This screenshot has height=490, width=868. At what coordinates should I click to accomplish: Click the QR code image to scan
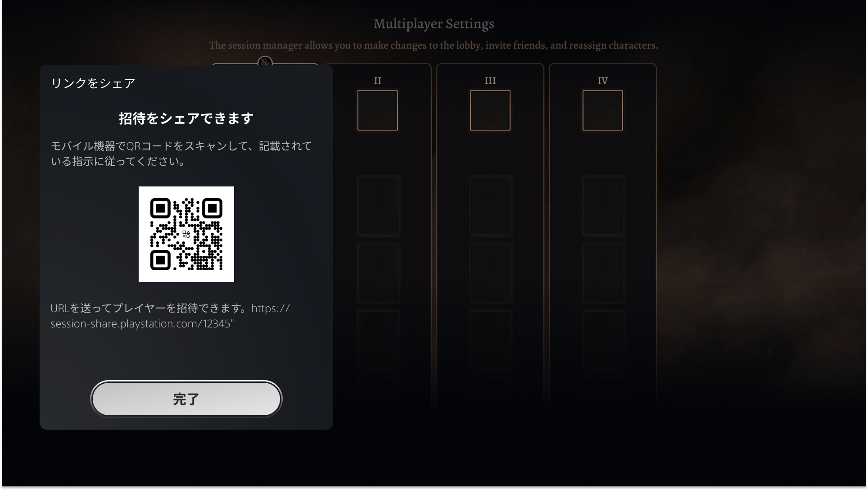point(186,234)
